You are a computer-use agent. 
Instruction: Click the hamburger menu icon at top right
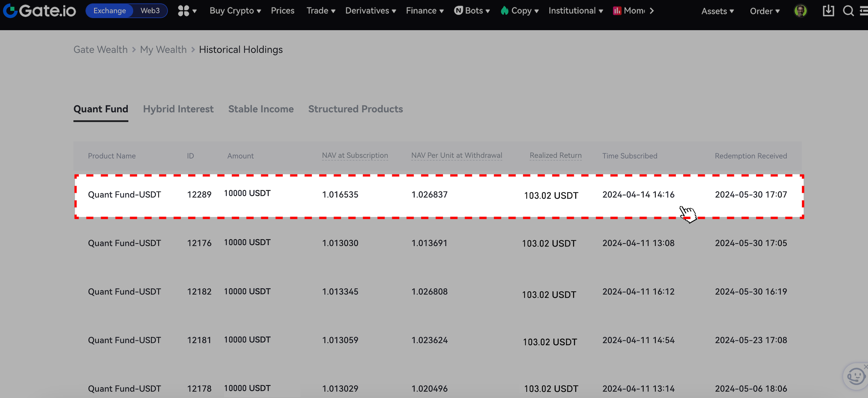click(863, 11)
